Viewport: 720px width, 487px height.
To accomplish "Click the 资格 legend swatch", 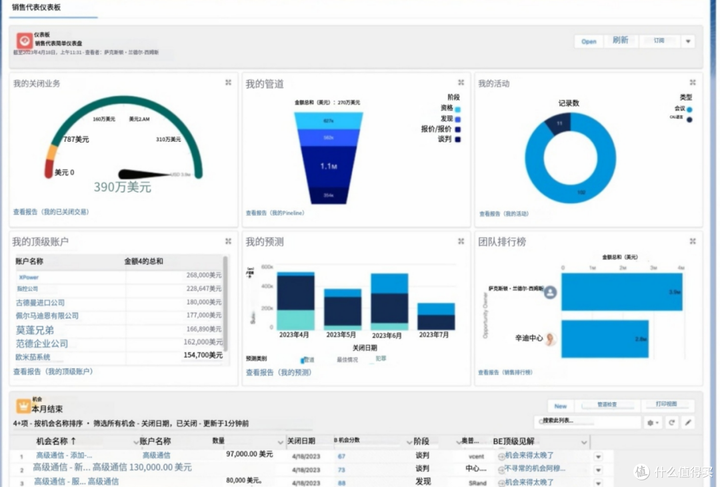I will (x=458, y=109).
